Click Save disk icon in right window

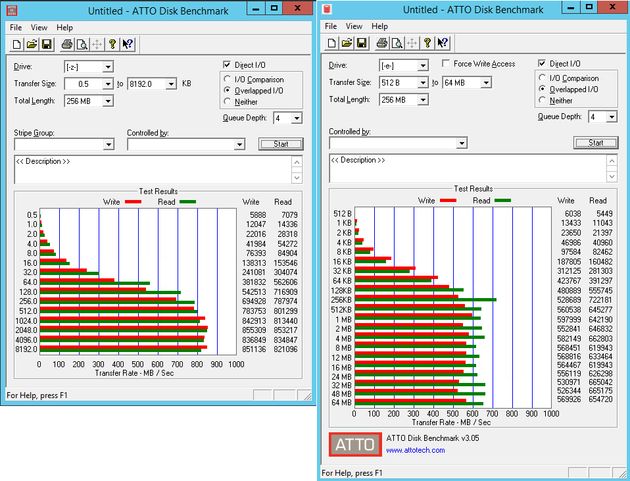[x=362, y=43]
